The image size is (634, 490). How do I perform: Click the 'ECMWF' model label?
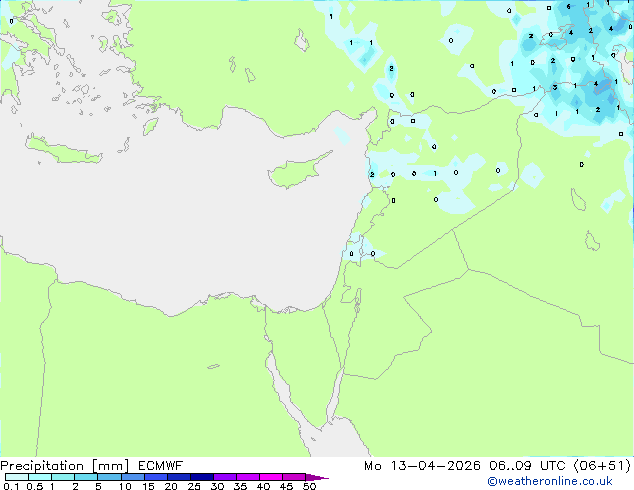point(161,466)
